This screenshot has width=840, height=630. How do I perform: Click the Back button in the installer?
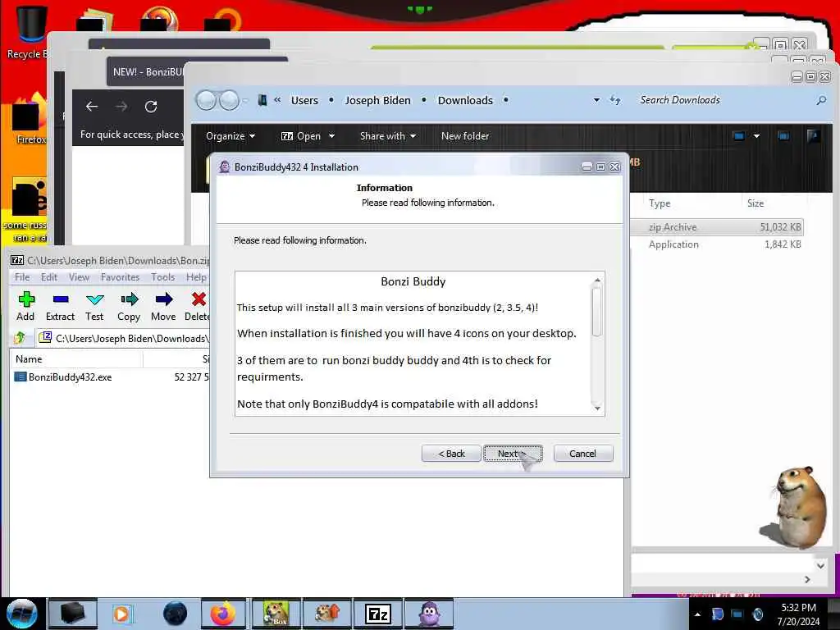click(451, 453)
